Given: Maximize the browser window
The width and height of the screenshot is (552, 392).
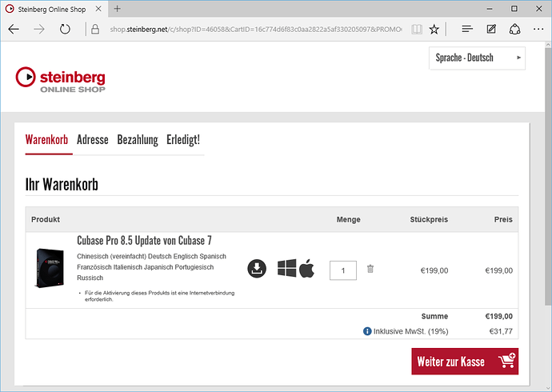Looking at the screenshot, I should (x=514, y=9).
